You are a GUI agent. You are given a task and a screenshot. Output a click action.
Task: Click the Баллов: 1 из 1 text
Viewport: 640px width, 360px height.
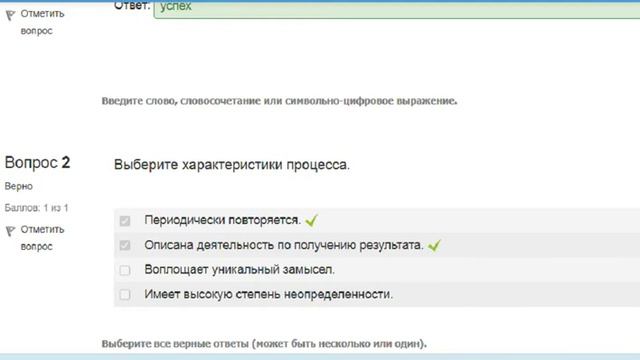36,208
